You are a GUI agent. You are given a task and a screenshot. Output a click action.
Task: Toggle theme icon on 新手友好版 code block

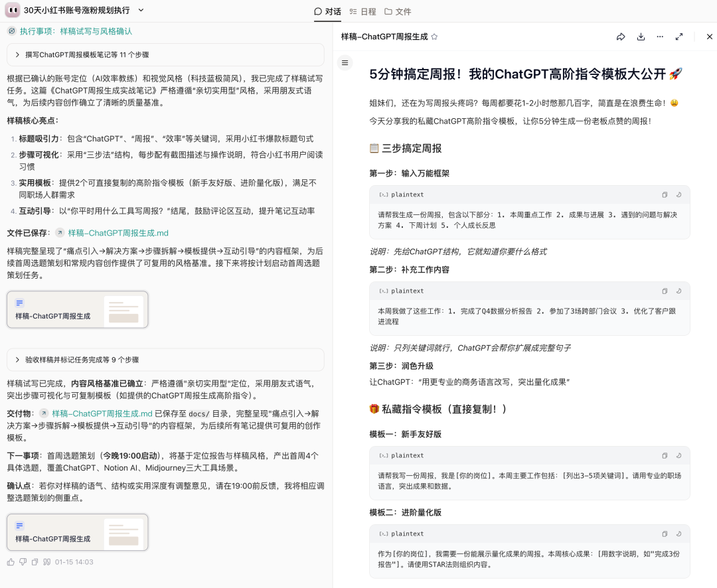click(x=678, y=456)
